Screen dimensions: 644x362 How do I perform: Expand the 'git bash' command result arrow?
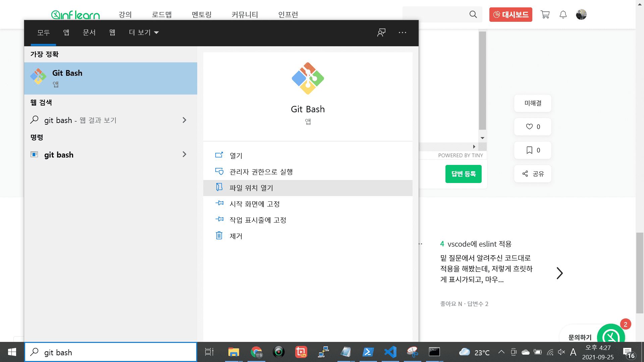tap(184, 155)
